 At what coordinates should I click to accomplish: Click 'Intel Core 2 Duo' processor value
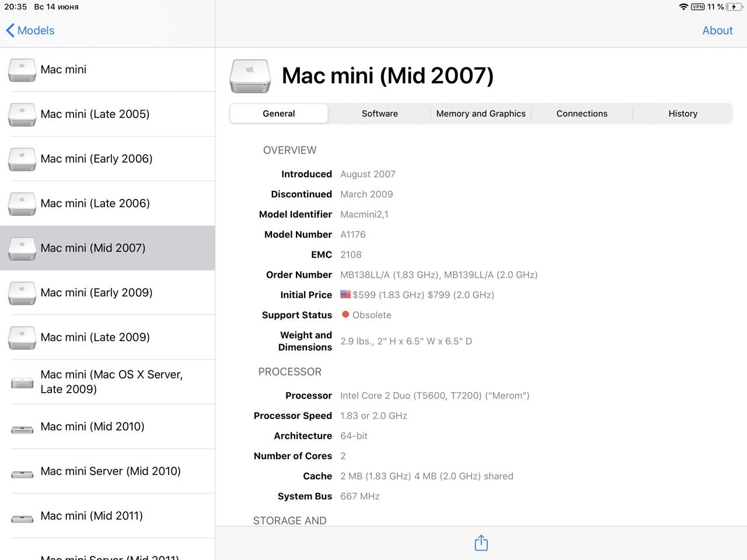click(435, 395)
